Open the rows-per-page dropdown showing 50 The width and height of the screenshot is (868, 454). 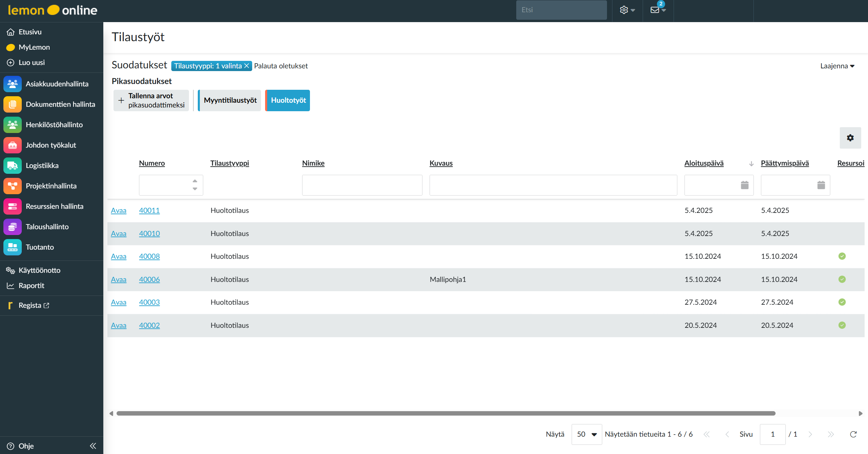pos(586,434)
